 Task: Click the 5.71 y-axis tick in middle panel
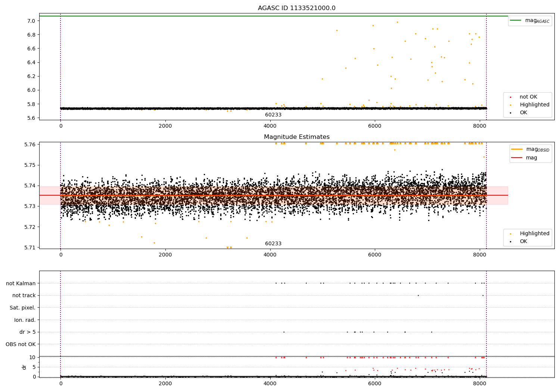tap(30, 248)
